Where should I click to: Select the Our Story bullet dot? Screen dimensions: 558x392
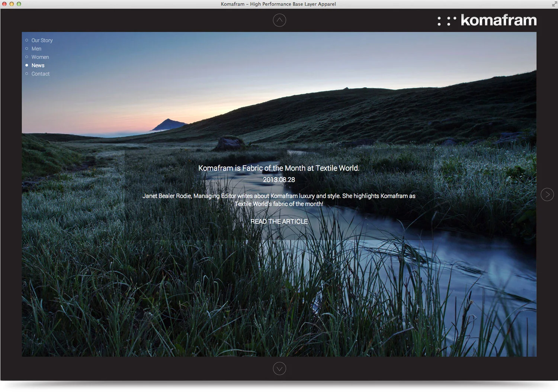[x=27, y=40]
